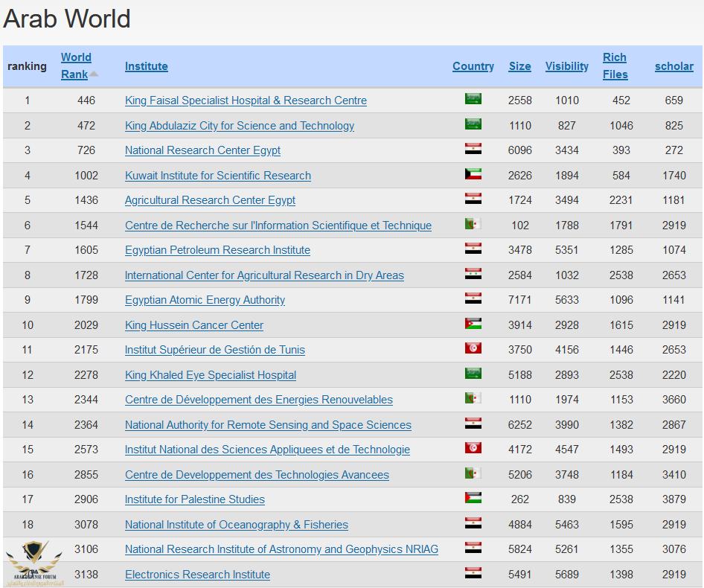The image size is (704, 588).
Task: Click the size value 6096
Action: tap(520, 150)
